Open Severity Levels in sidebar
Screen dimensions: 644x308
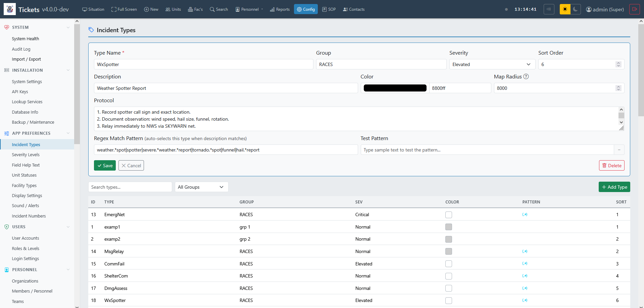(26, 155)
